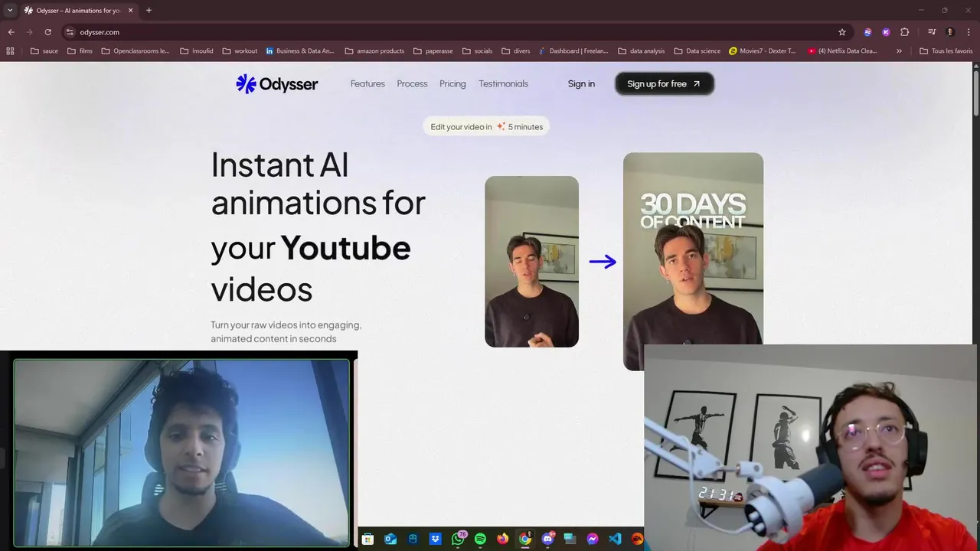
Task: Open a new browser tab
Action: (x=149, y=10)
